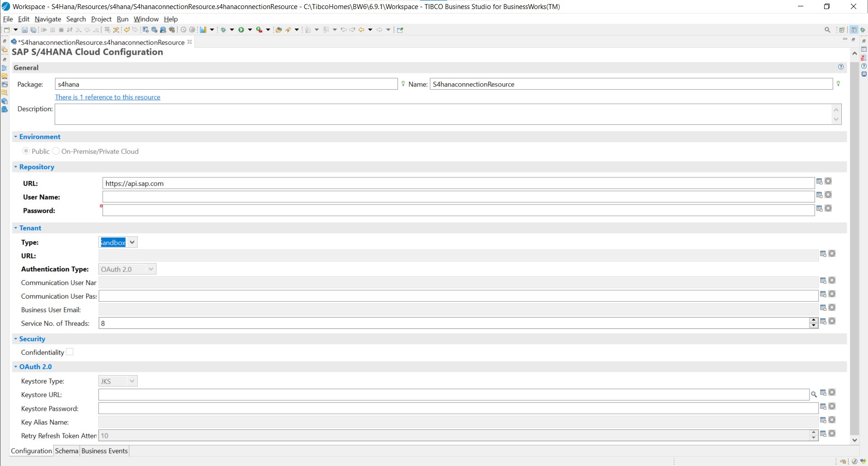Click into the Description text area
This screenshot has height=466, width=868.
(443, 114)
